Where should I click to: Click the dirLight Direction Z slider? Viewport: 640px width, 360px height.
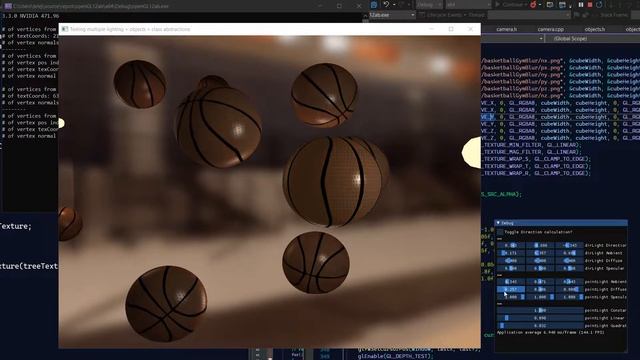(x=569, y=245)
